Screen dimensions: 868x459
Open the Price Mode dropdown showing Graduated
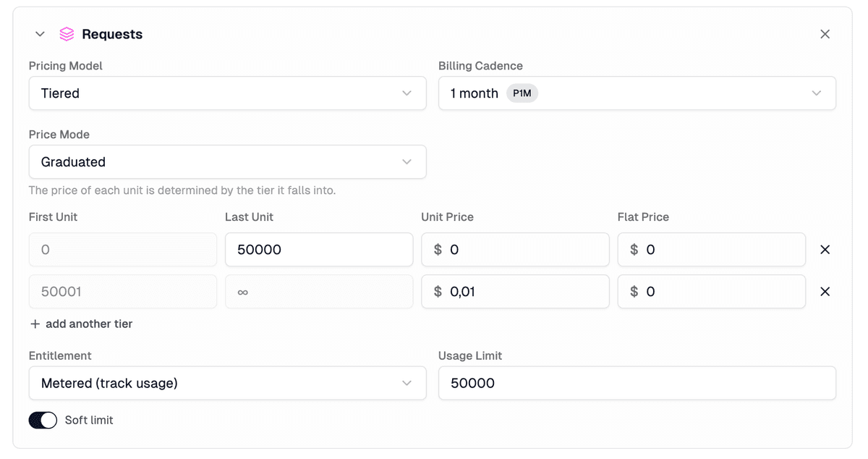pos(228,161)
